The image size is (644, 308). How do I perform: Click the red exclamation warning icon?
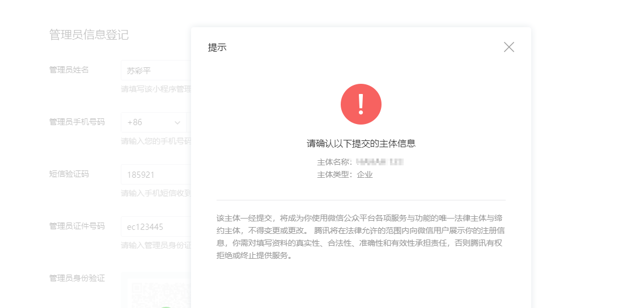click(361, 104)
